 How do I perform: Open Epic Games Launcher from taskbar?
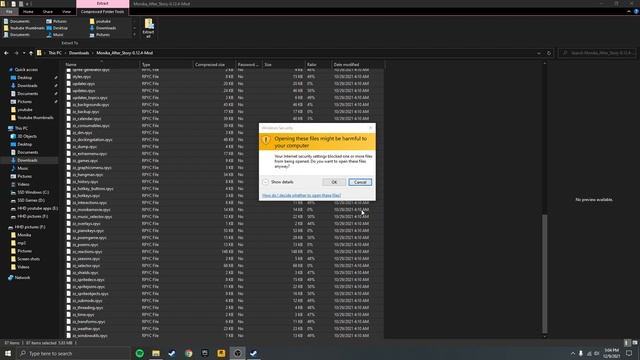(x=204, y=353)
